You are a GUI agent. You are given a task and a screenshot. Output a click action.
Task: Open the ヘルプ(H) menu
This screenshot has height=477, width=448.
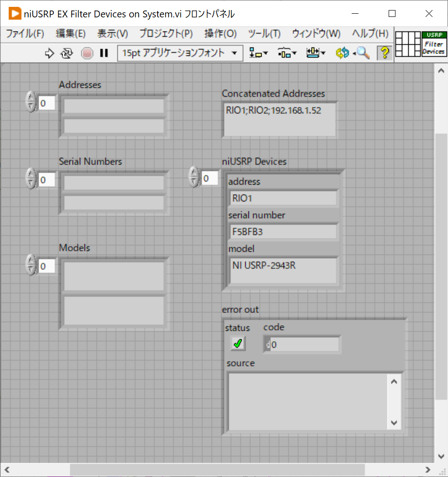[x=370, y=33]
